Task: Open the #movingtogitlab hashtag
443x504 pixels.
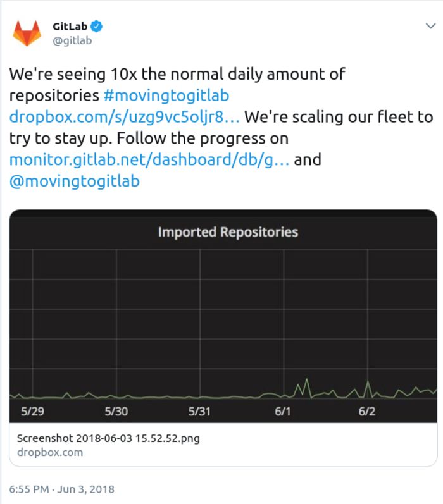Action: click(166, 95)
